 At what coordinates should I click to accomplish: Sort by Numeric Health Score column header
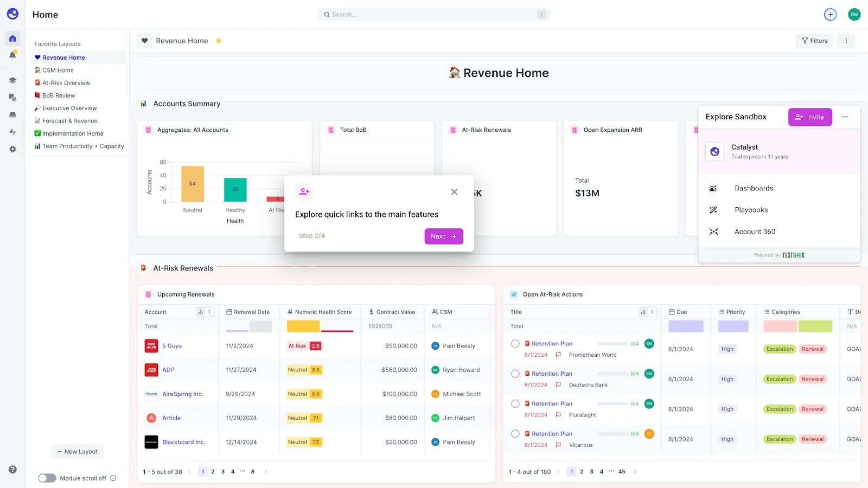point(320,312)
